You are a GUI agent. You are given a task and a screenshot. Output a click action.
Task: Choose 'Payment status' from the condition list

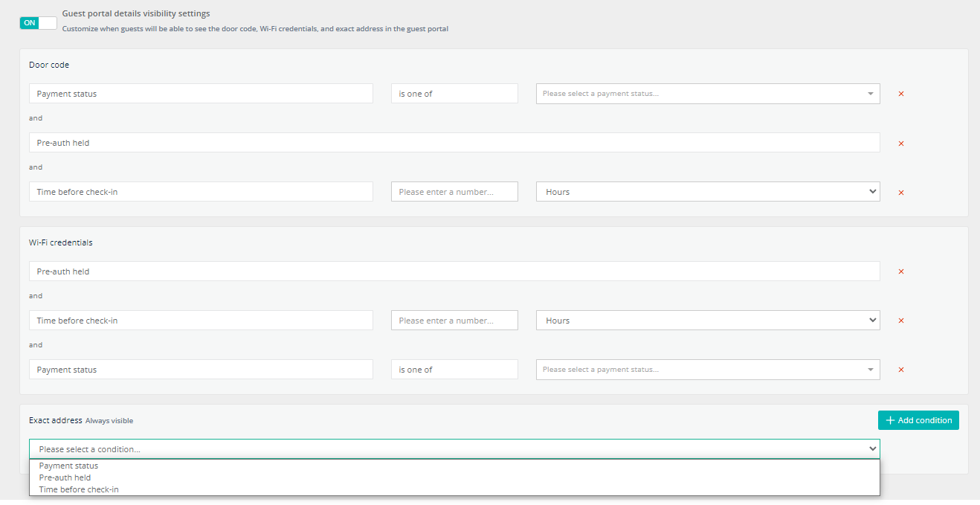(x=454, y=466)
